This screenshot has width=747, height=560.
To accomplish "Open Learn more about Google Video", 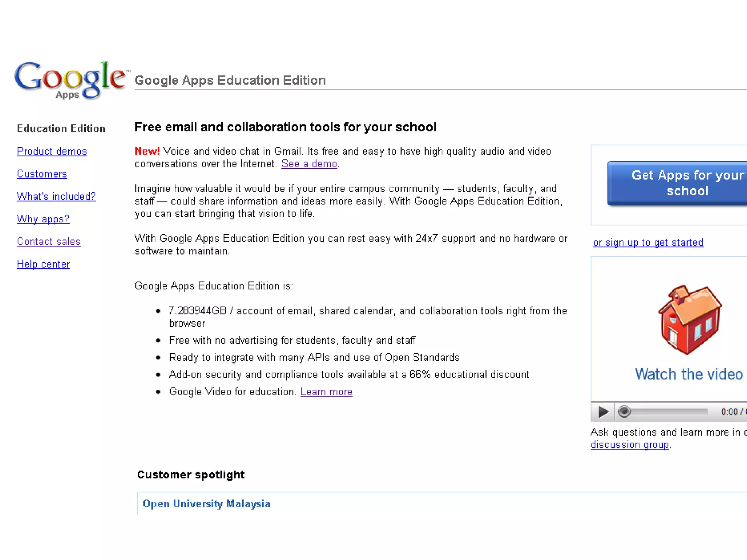I will point(326,392).
